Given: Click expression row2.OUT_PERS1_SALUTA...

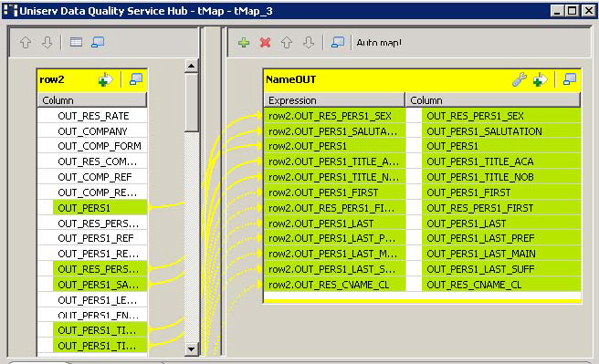Looking at the screenshot, I should pyautogui.click(x=334, y=130).
